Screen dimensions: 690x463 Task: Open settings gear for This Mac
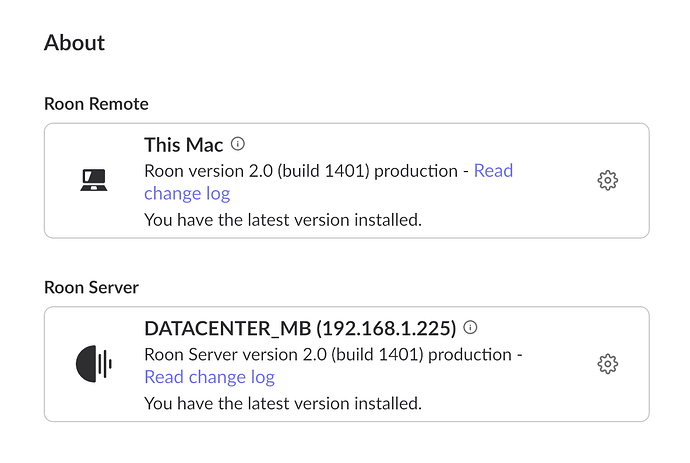[x=607, y=180]
